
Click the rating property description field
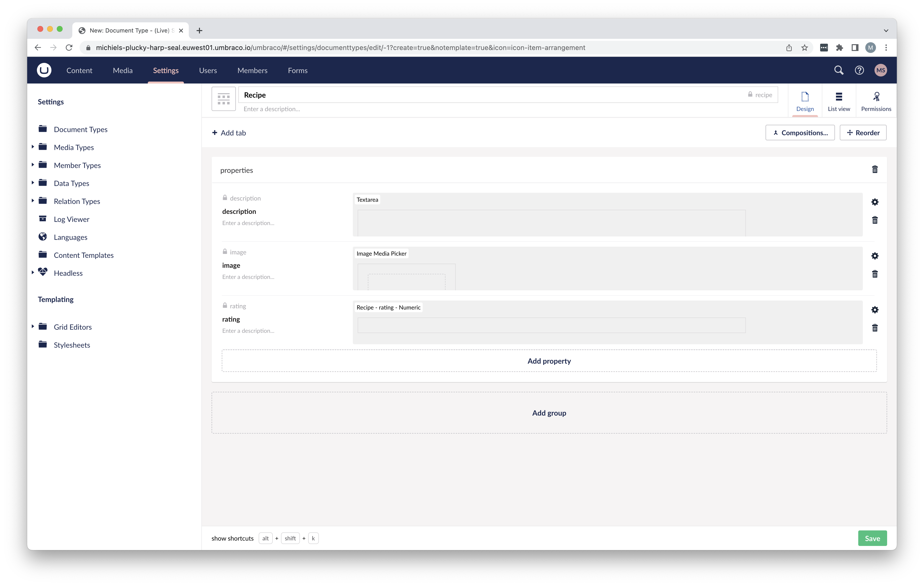pyautogui.click(x=248, y=331)
